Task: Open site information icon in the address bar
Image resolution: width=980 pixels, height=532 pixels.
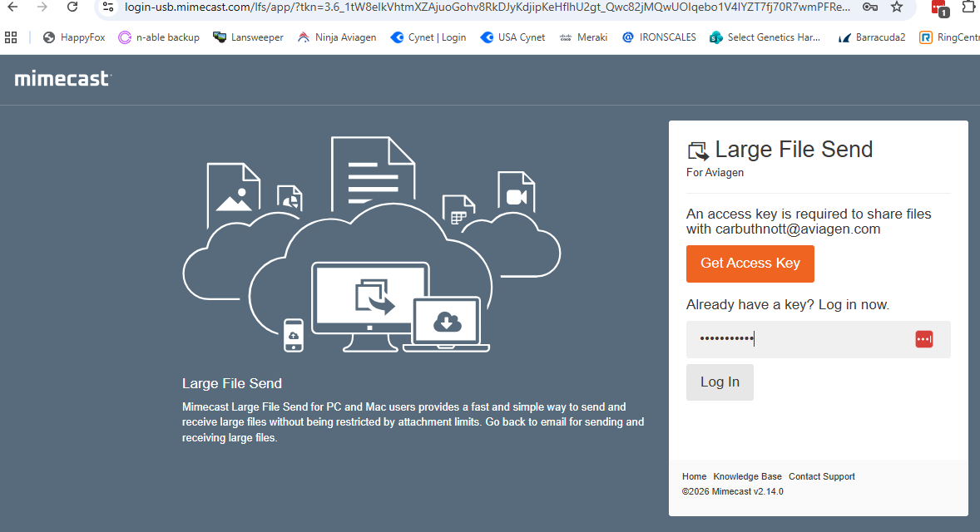Action: tap(108, 7)
